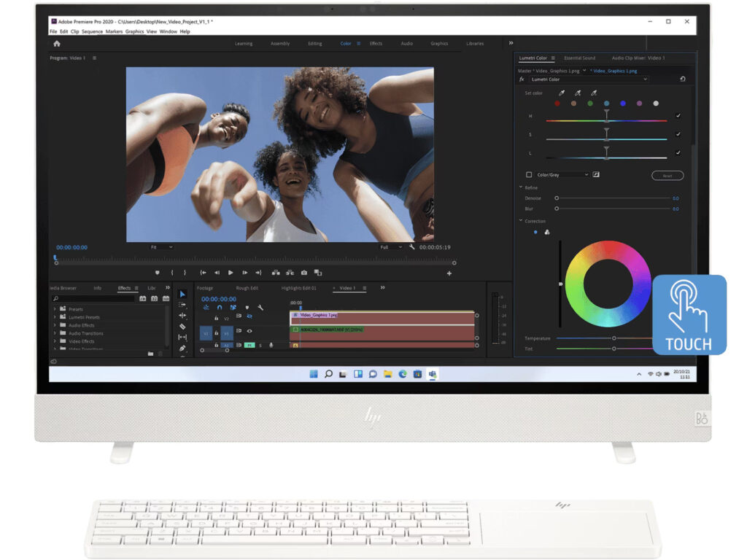Viewport: 747px width, 560px height.
Task: Open the Sequence menu
Action: click(x=92, y=31)
